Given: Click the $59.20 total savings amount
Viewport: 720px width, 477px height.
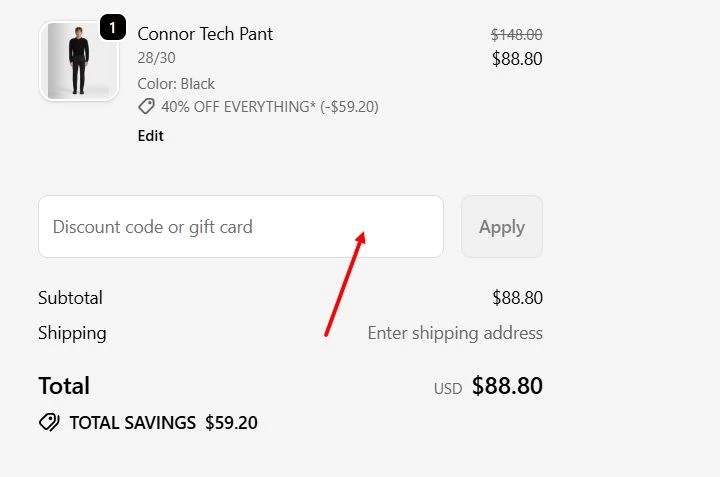Looking at the screenshot, I should tap(231, 423).
